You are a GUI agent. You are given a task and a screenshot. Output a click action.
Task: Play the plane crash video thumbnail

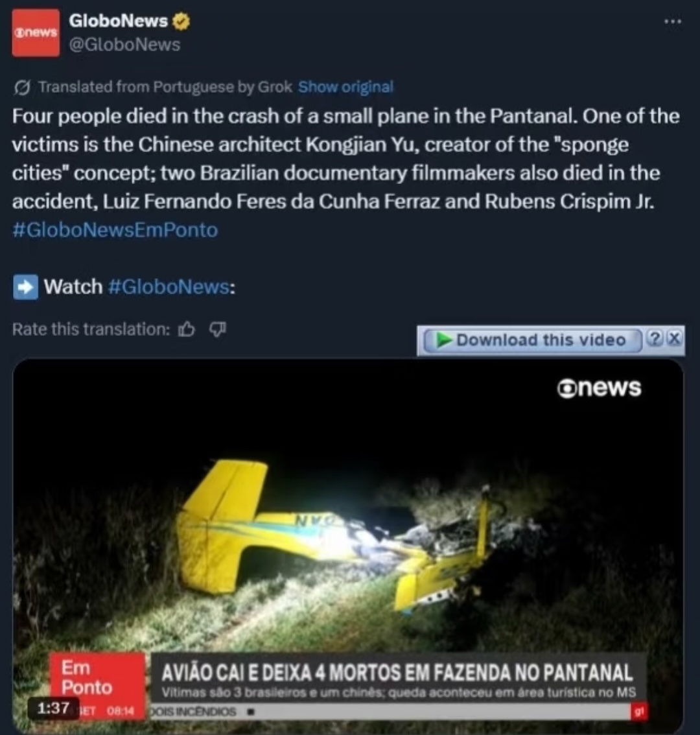348,546
